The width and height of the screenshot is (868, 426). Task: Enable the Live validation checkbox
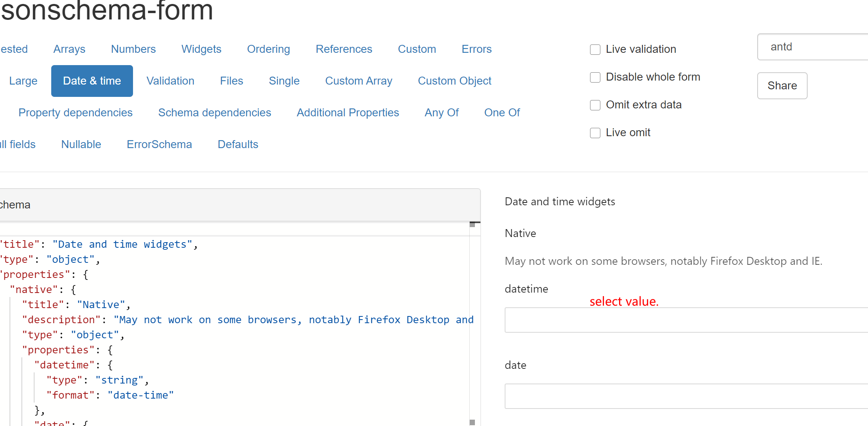pyautogui.click(x=595, y=50)
